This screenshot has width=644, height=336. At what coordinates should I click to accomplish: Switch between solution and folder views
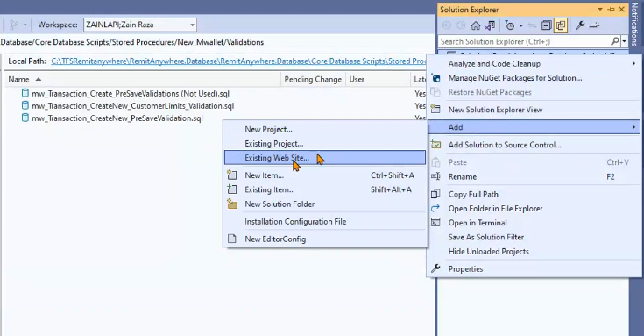pyautogui.click(x=489, y=25)
